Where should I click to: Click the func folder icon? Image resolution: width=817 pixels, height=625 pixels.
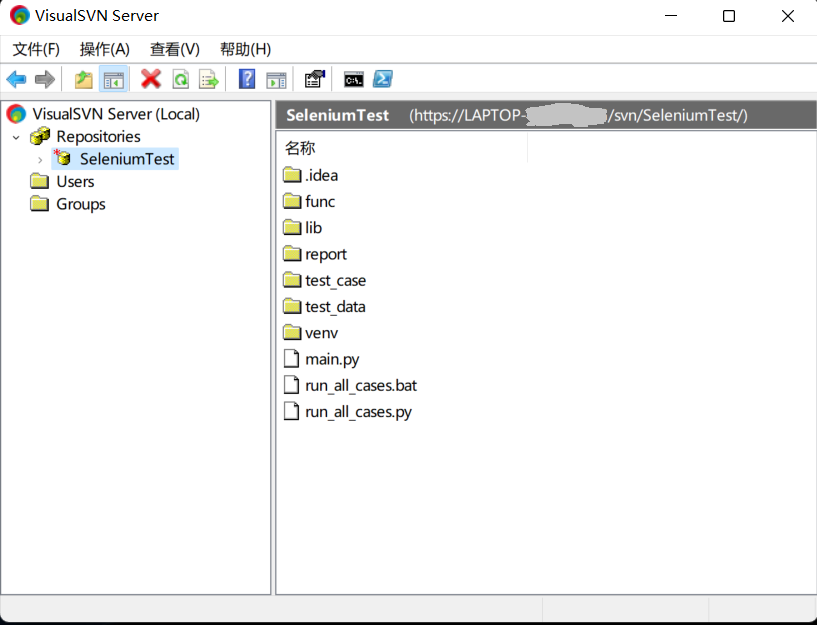click(292, 201)
